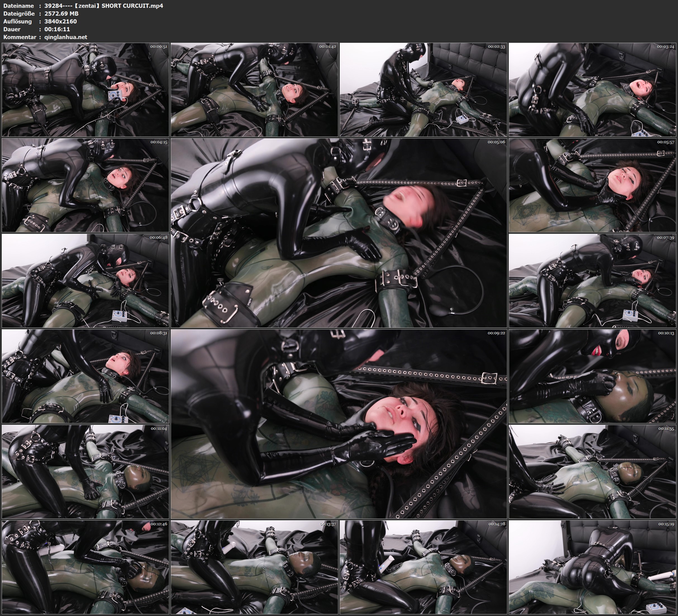Click the large 00:09:22 thumbnail
This screenshot has height=616, width=678.
339,424
